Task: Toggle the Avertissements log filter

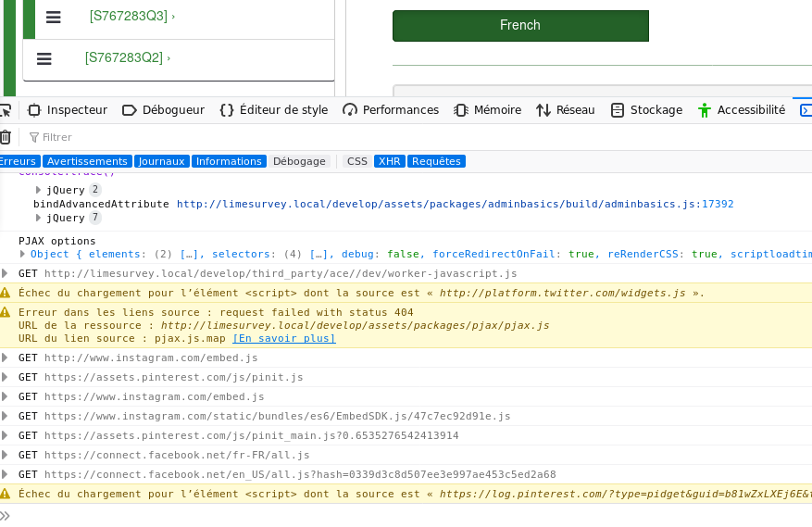Action: pos(87,161)
